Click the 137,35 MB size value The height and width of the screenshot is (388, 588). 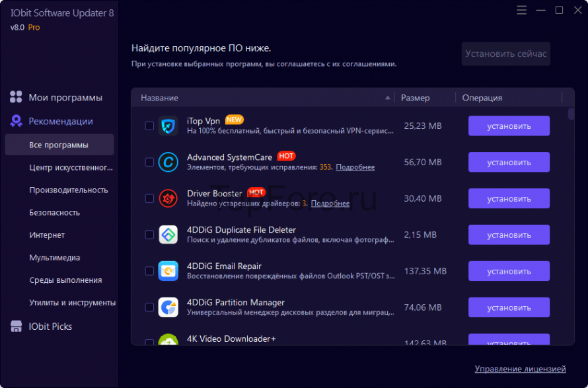[425, 271]
